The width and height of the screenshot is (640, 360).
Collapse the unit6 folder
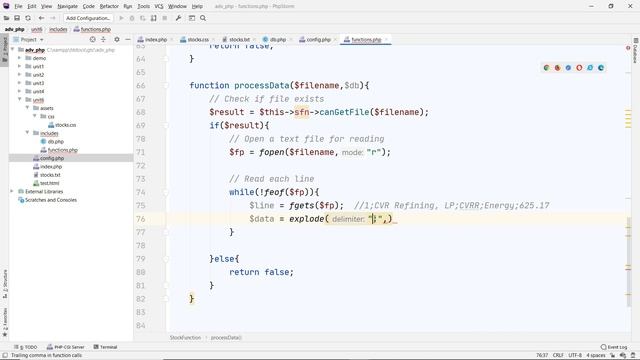pos(19,100)
